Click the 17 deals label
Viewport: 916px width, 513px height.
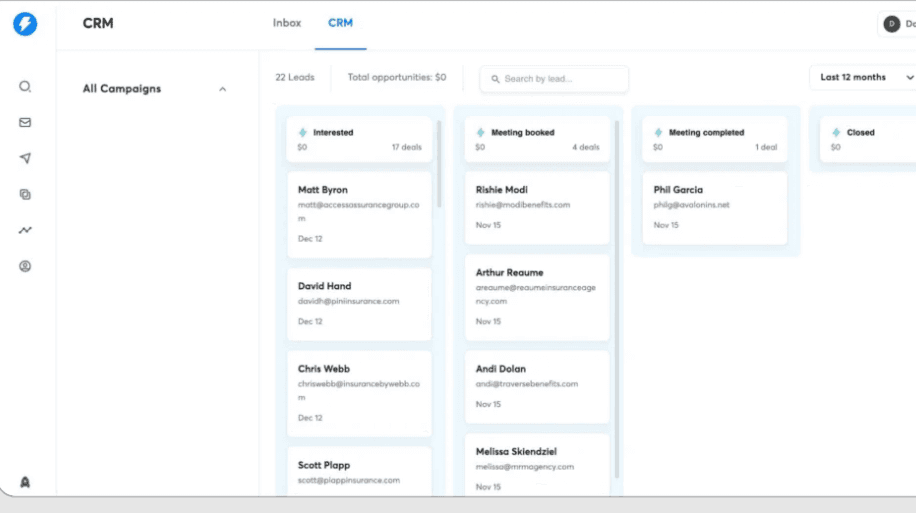tap(407, 147)
